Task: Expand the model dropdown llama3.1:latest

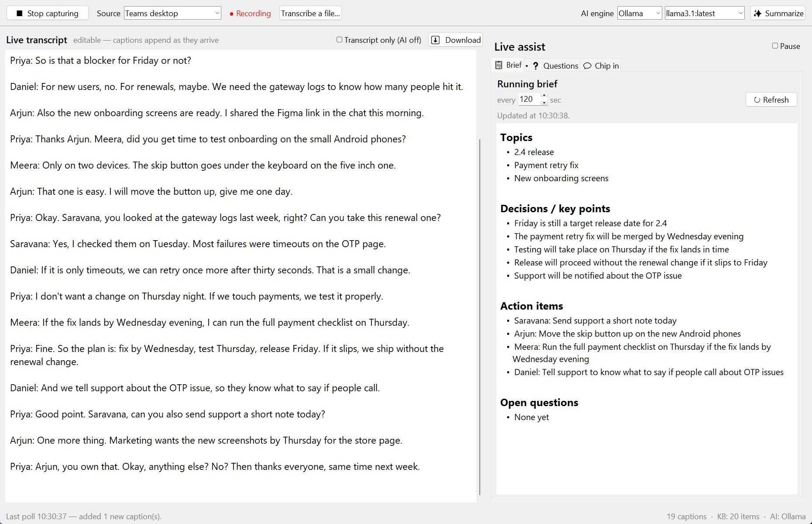Action: tap(705, 13)
